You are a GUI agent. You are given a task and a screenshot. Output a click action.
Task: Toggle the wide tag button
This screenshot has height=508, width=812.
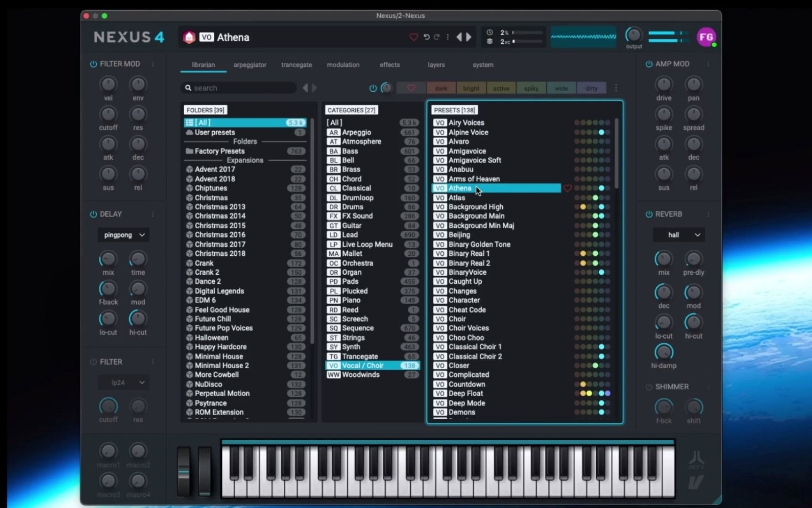click(x=562, y=88)
